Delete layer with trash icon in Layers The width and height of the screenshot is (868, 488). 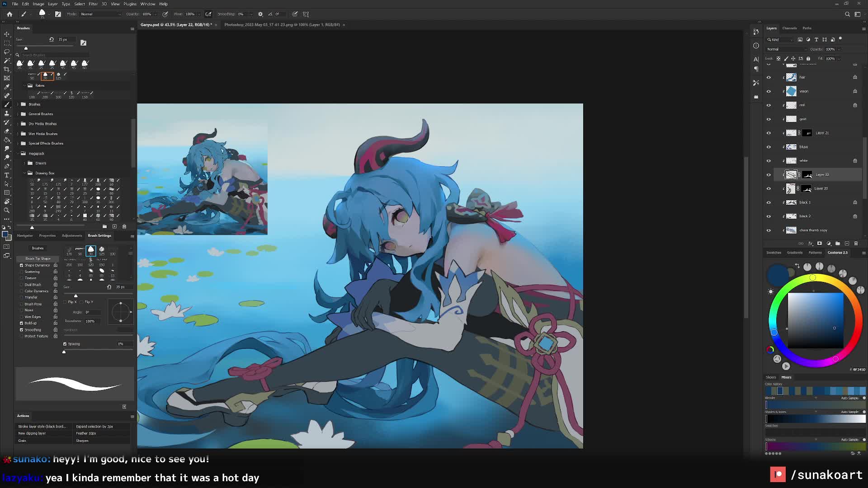pos(856,244)
